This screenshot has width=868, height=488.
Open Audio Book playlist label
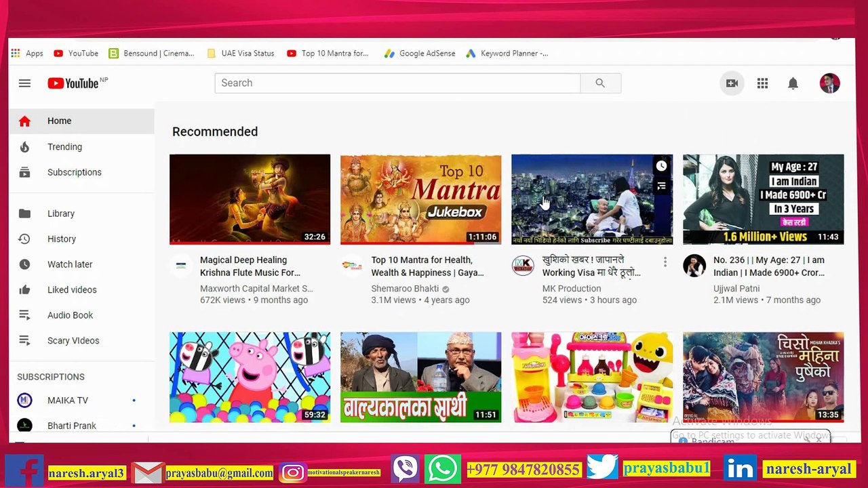(x=70, y=315)
